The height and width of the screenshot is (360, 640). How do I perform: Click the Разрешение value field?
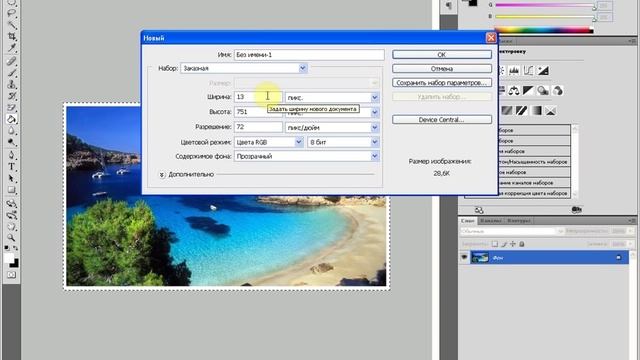(x=258, y=127)
